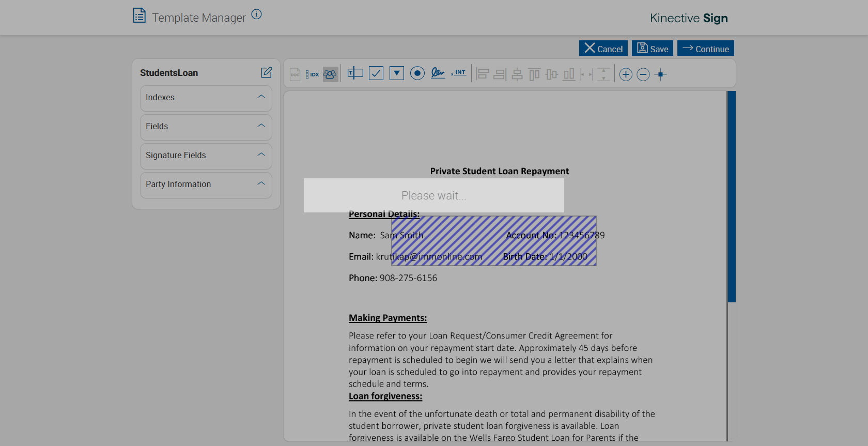The image size is (868, 446).
Task: Select the IDX index tool
Action: (312, 74)
